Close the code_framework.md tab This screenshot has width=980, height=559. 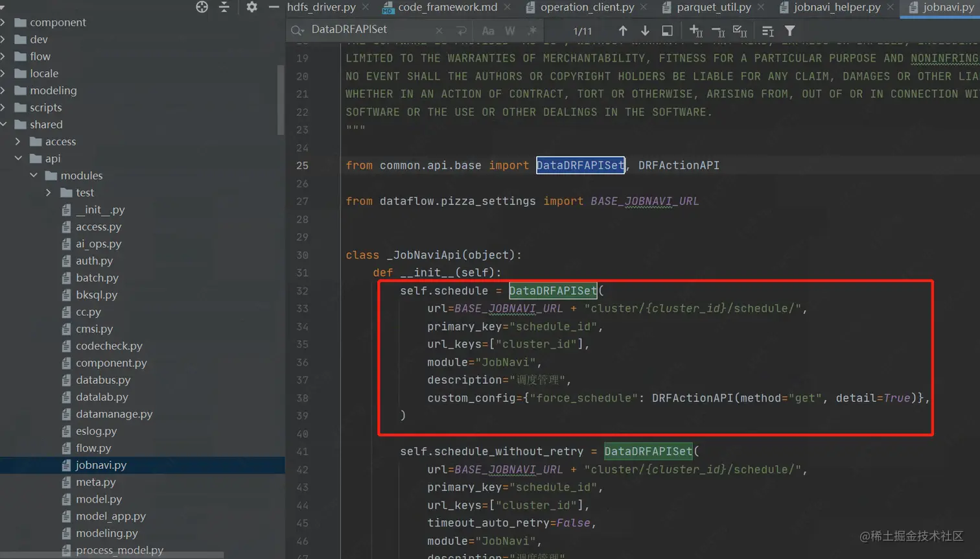coord(507,7)
